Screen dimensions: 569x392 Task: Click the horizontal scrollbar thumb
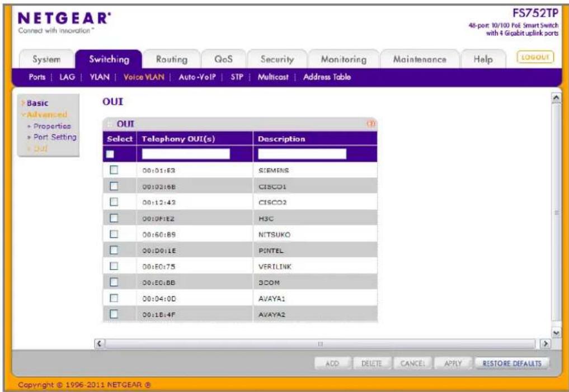click(x=320, y=343)
